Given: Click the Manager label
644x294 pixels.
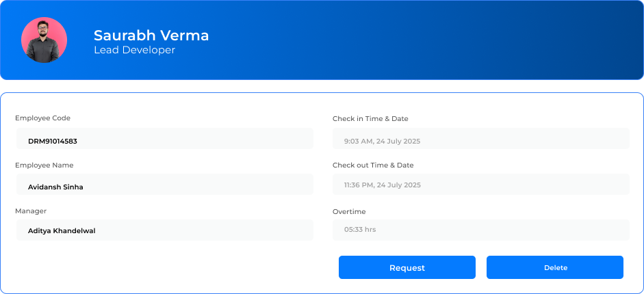Looking at the screenshot, I should tap(31, 211).
